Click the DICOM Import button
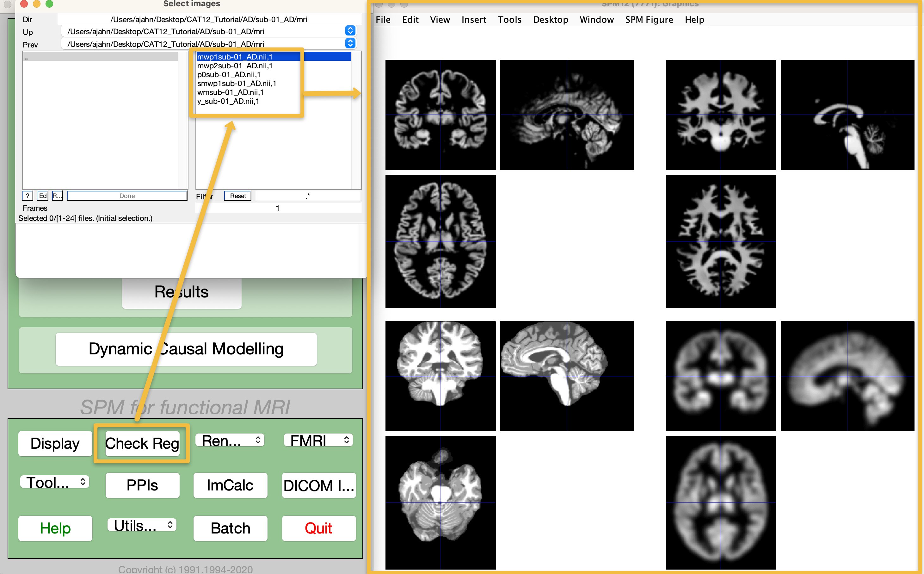 coord(319,485)
